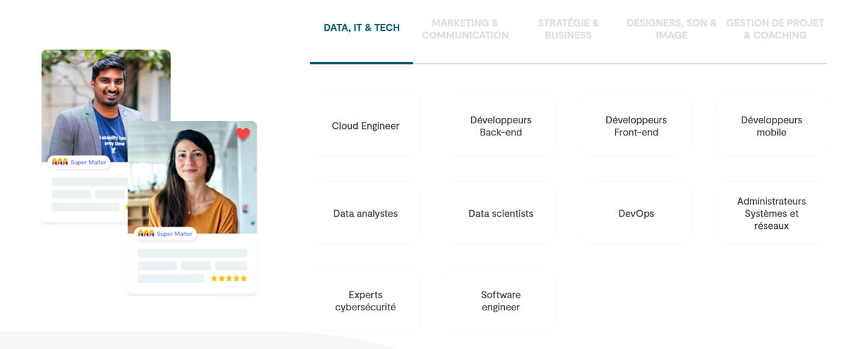Select Développeurs Front-end card
868x349 pixels.
click(x=636, y=126)
